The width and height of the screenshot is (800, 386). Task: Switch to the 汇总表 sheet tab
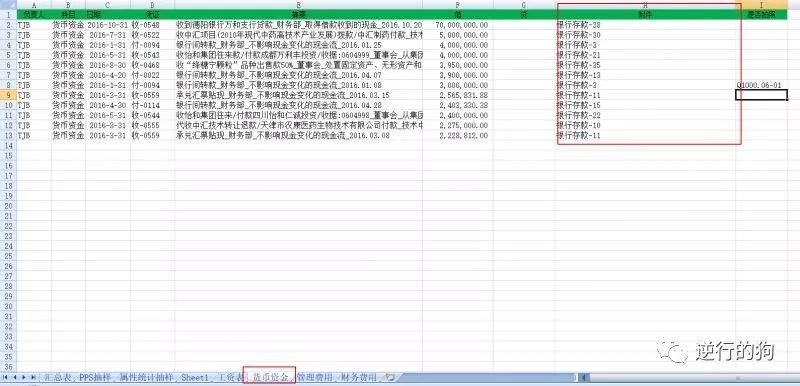click(57, 377)
